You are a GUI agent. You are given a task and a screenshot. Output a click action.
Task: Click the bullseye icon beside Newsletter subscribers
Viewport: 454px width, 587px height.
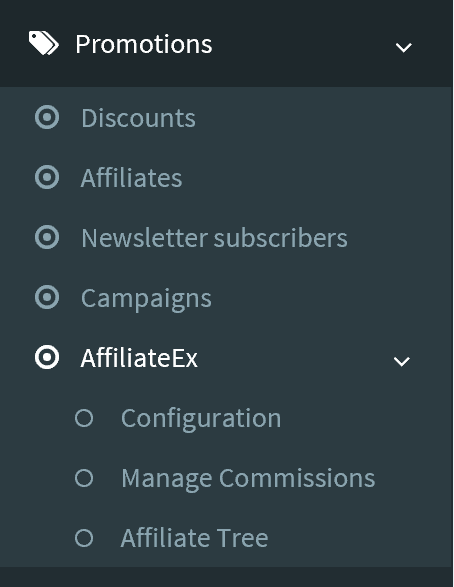pyautogui.click(x=47, y=237)
